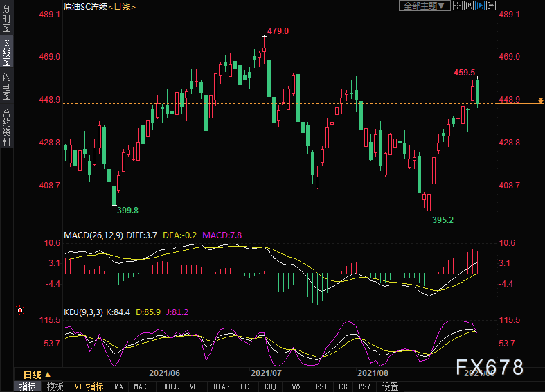Select the K线图 side tab
This screenshot has width=545, height=392.
tap(6, 53)
